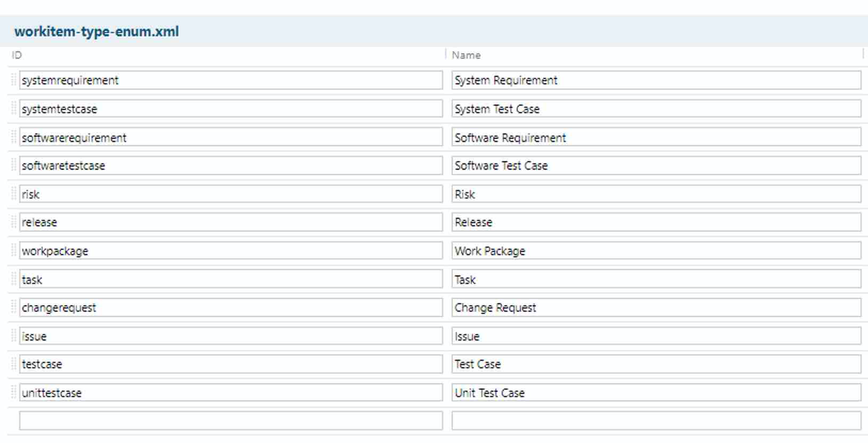Focus the Unit Test Case name field
868x443 pixels.
pyautogui.click(x=656, y=393)
